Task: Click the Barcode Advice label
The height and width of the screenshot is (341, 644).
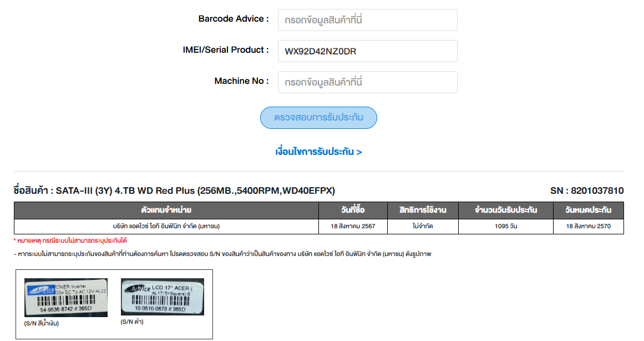Action: coord(234,19)
